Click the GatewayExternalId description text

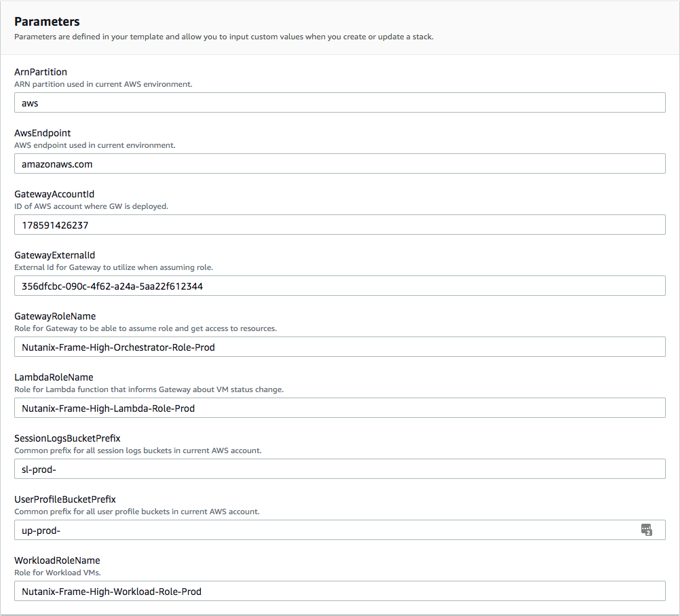[107, 267]
